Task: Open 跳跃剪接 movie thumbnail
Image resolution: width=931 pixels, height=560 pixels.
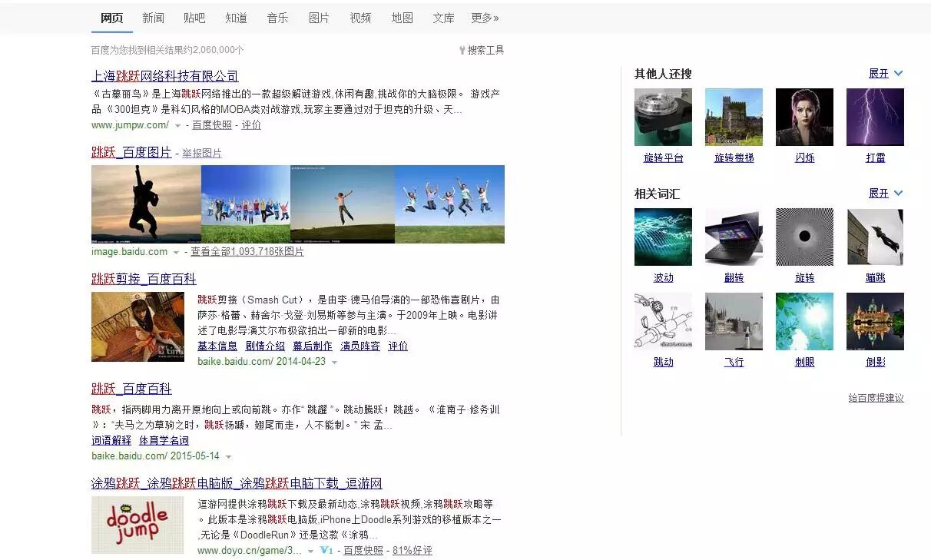Action: click(x=137, y=326)
